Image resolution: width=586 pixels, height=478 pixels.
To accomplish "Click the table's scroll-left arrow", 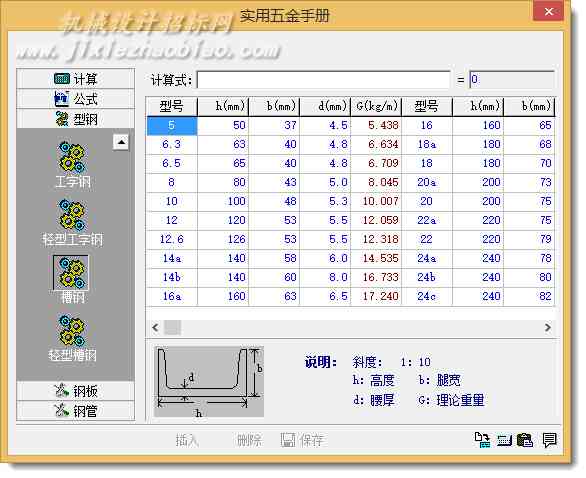I will tap(155, 328).
